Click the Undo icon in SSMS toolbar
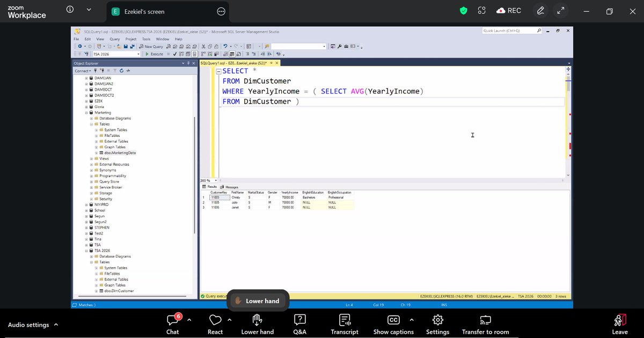 coord(226,47)
